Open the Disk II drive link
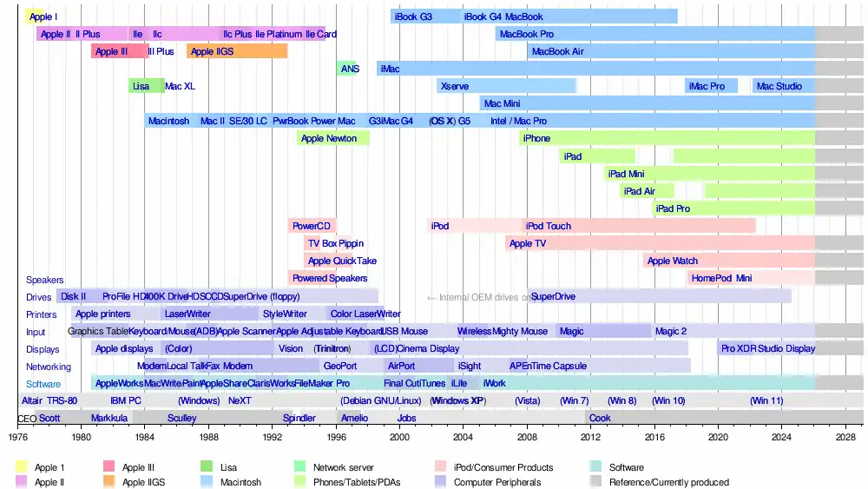The image size is (868, 489). point(73,296)
